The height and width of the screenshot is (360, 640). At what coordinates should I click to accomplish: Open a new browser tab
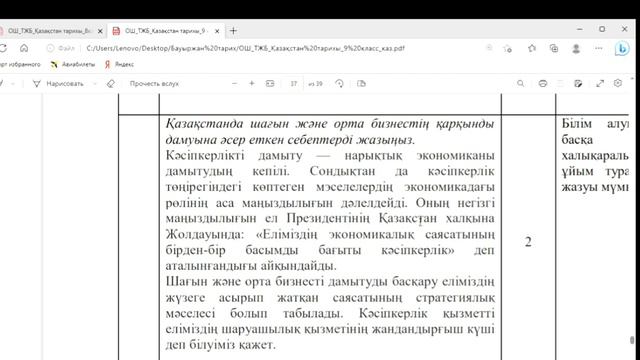click(x=233, y=31)
